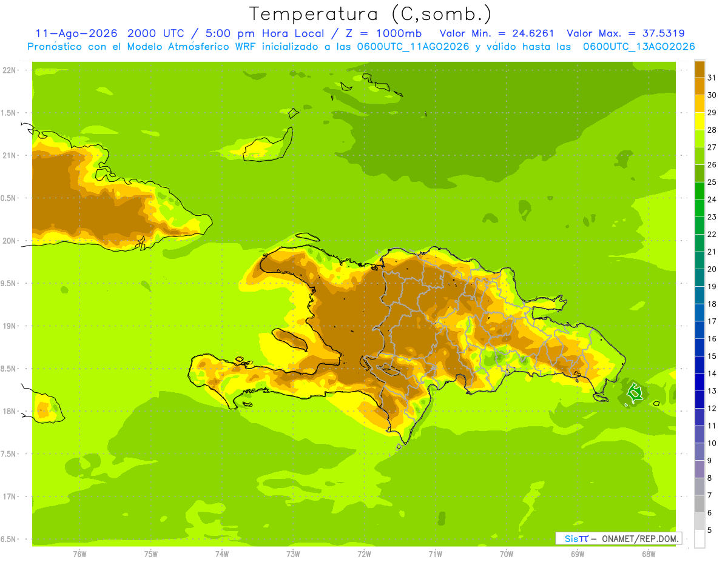Click the "20N" latitude axis label
728x562 pixels.
click(10, 241)
